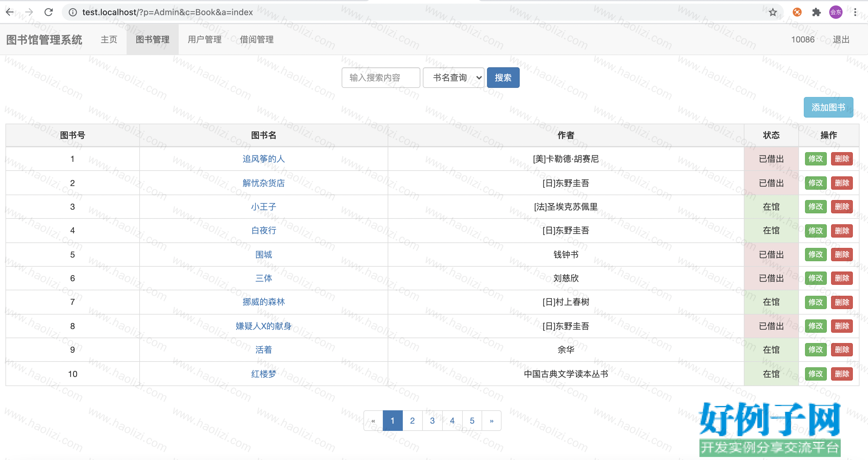
Task: Go to pagination page 5
Action: coord(472,421)
